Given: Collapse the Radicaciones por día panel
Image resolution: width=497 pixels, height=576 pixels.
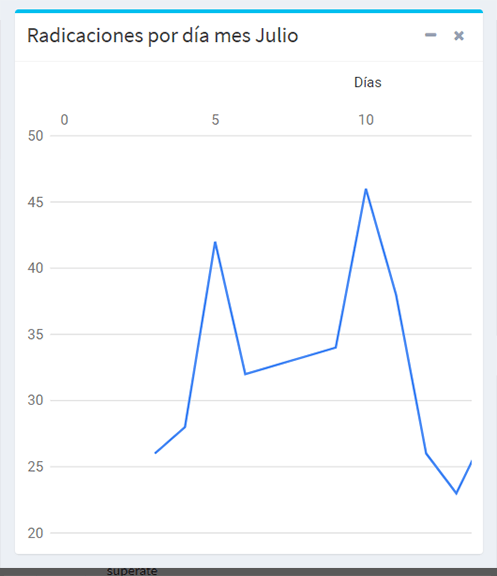Looking at the screenshot, I should 431,35.
